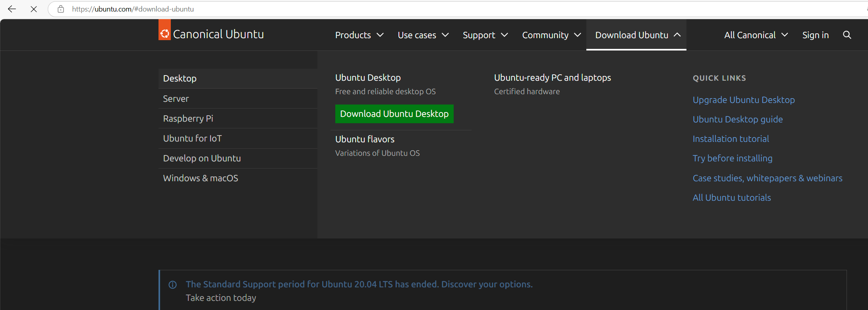Open the Installation tutorial link
Image resolution: width=868 pixels, height=310 pixels.
[731, 139]
